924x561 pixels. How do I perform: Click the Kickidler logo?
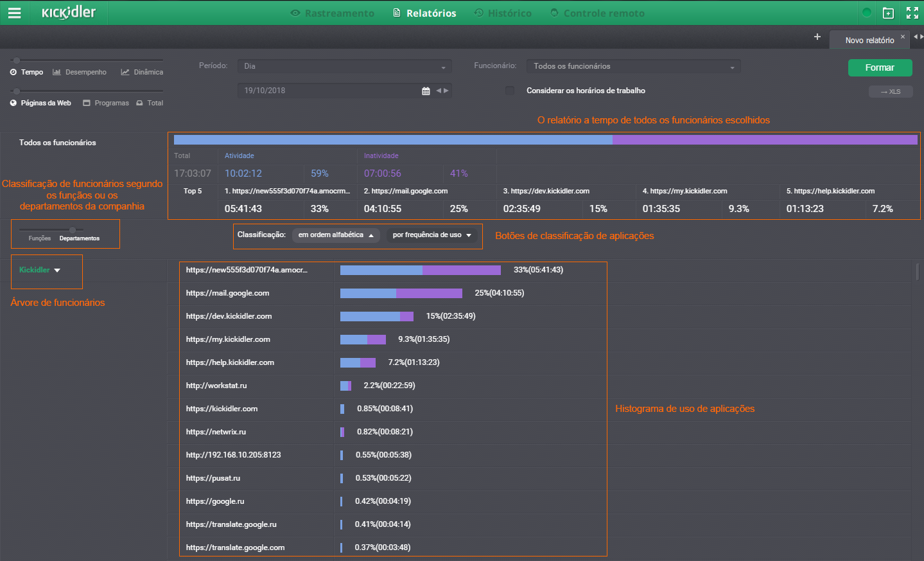click(69, 12)
